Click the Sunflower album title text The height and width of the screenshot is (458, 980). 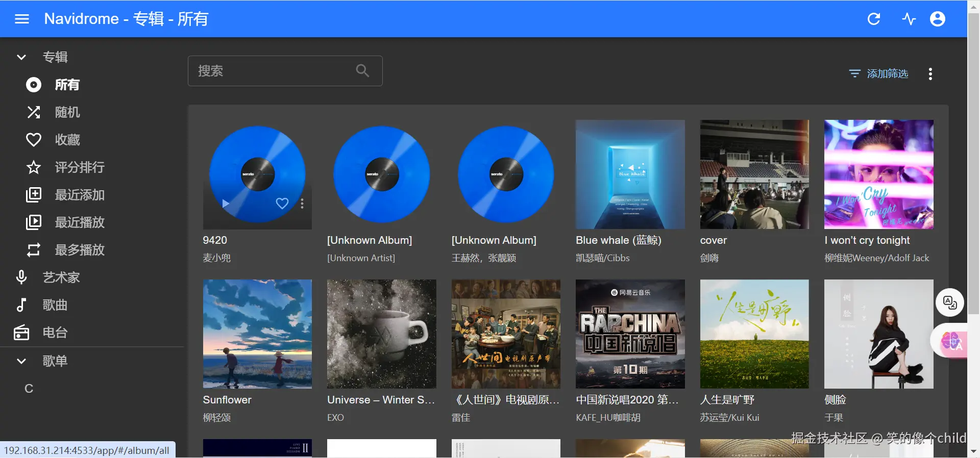tap(227, 400)
